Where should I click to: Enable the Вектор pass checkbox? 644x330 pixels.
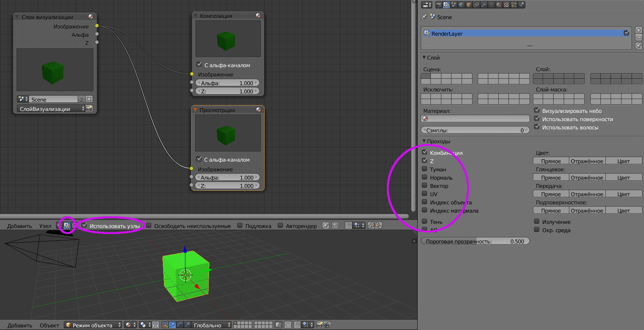pos(425,186)
